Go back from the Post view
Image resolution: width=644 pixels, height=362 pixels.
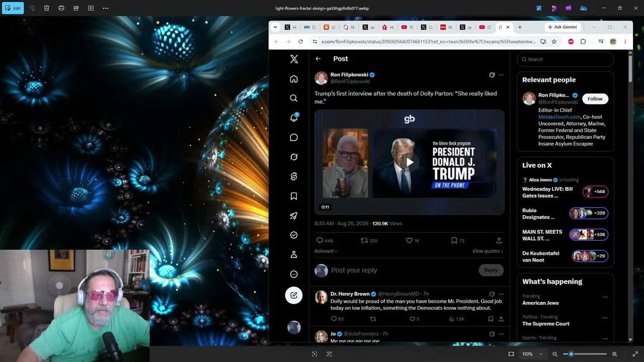[x=318, y=59]
